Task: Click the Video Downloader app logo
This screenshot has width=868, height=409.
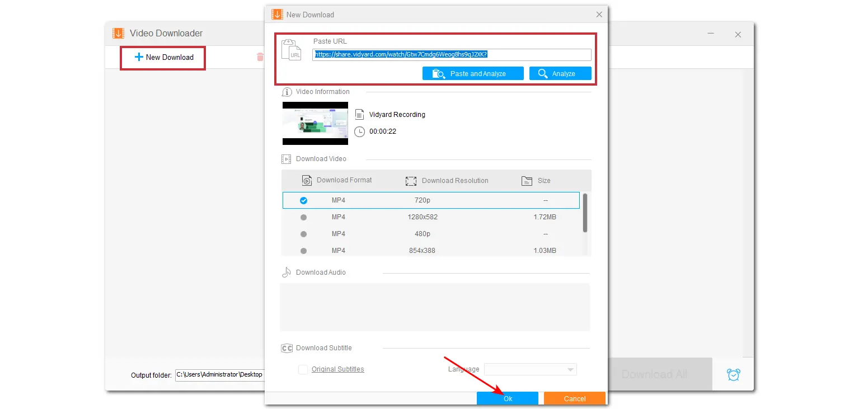Action: coord(118,34)
